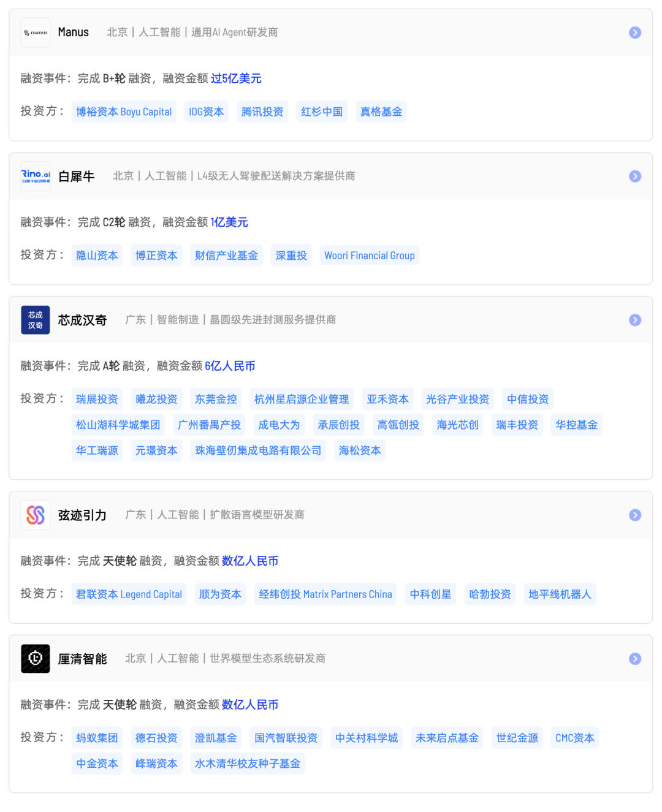
Task: Click the Manus company name
Action: [x=74, y=32]
